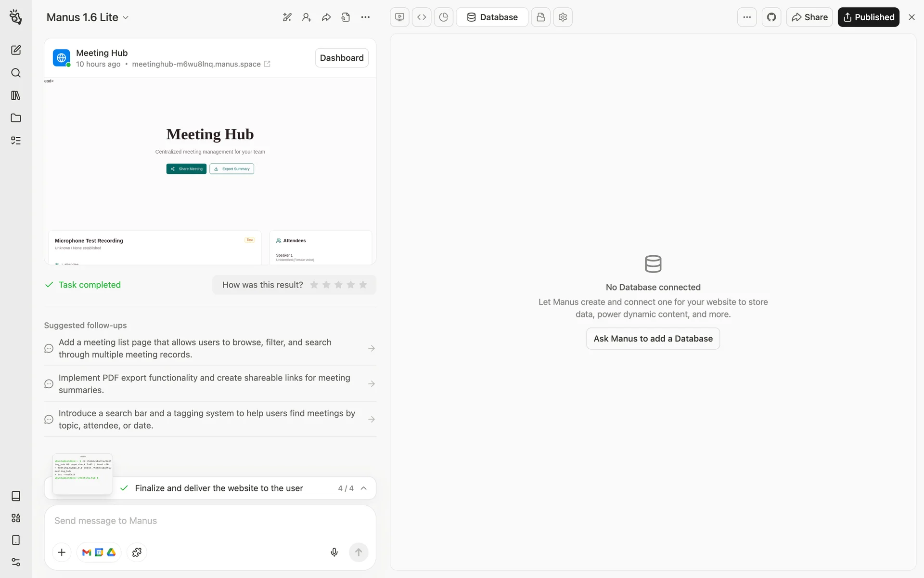The image size is (924, 578).
Task: Switch to the preview monitor tab
Action: (399, 17)
